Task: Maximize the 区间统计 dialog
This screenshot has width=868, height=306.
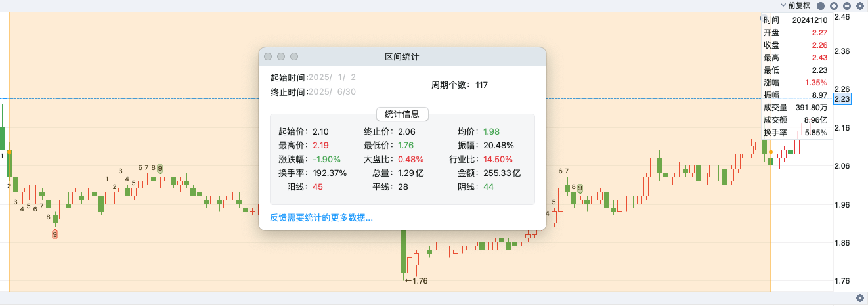Action: pos(294,57)
